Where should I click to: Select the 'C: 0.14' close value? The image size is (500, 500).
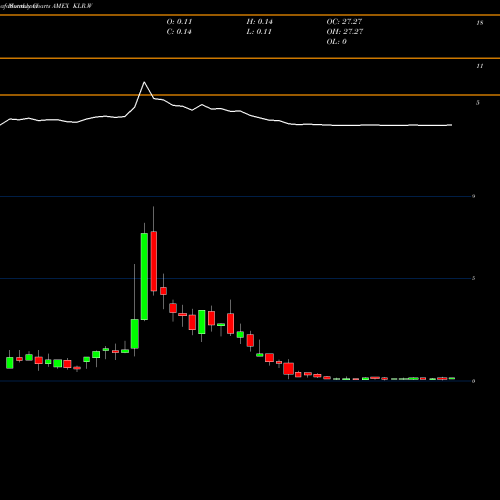(x=179, y=32)
